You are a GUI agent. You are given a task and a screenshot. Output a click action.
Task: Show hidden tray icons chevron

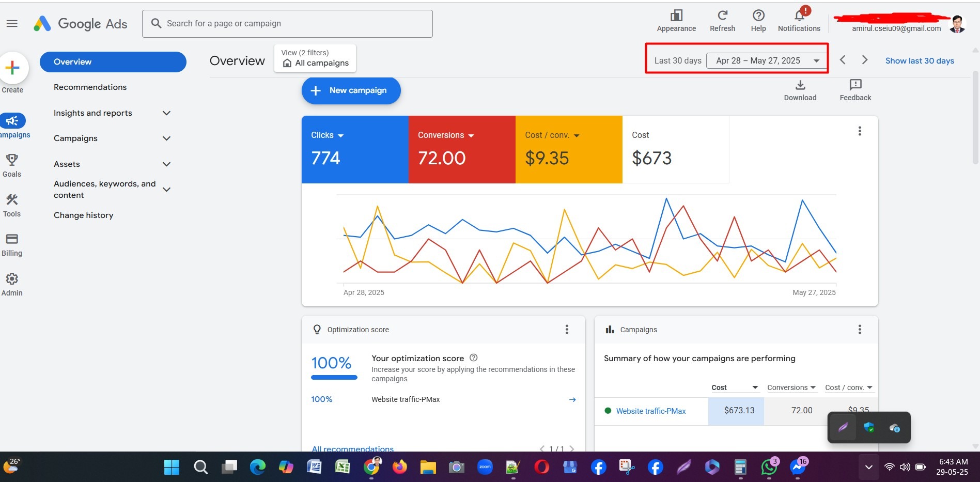pos(869,467)
